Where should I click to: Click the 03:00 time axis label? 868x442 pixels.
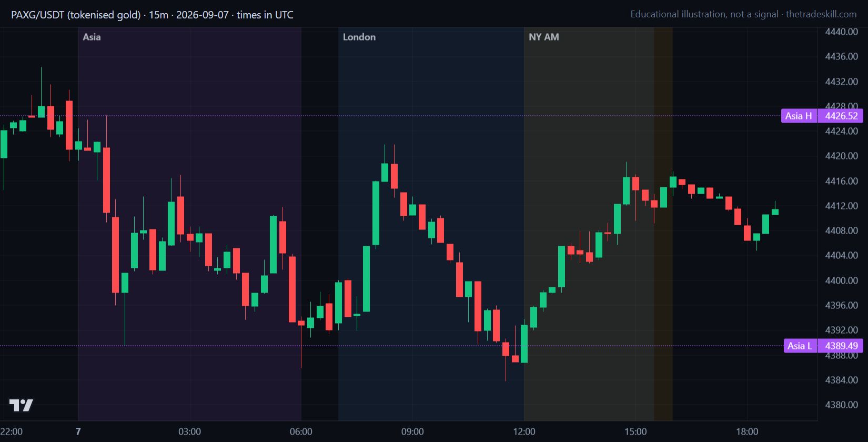[189, 431]
